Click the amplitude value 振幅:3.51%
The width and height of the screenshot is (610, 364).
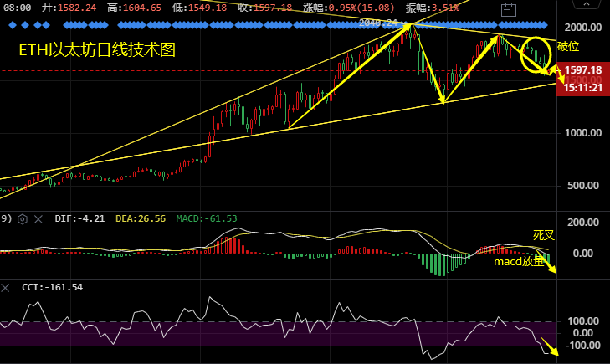tap(433, 8)
